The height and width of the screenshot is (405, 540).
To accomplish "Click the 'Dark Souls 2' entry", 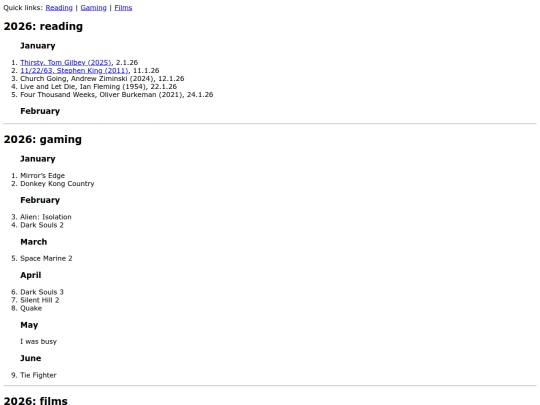I will click(42, 225).
